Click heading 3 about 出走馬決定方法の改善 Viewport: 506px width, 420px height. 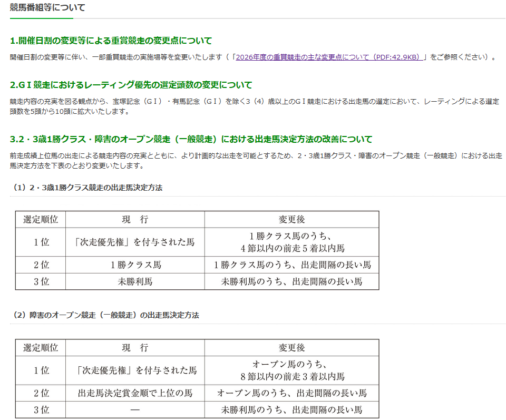[191, 139]
